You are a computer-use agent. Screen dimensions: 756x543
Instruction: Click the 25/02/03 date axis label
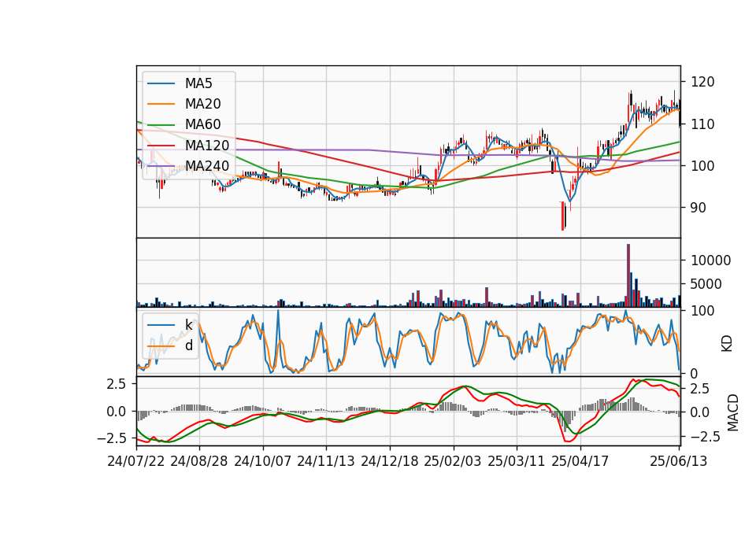tap(453, 461)
